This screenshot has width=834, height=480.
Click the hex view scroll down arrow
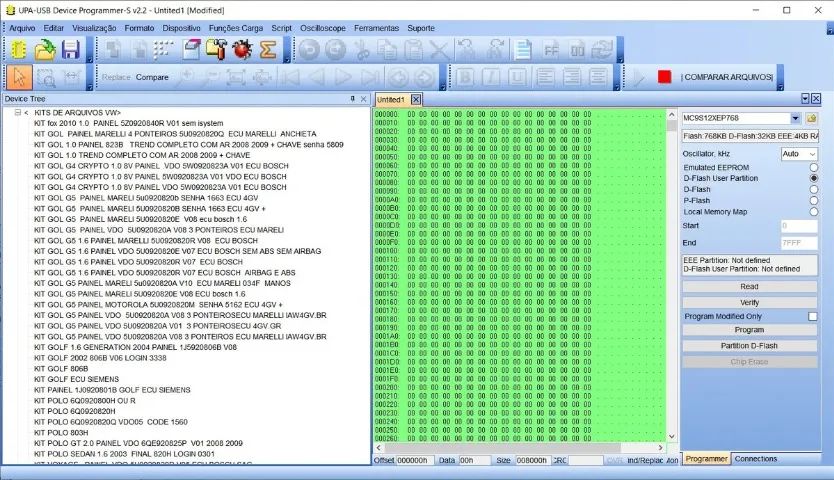click(671, 436)
